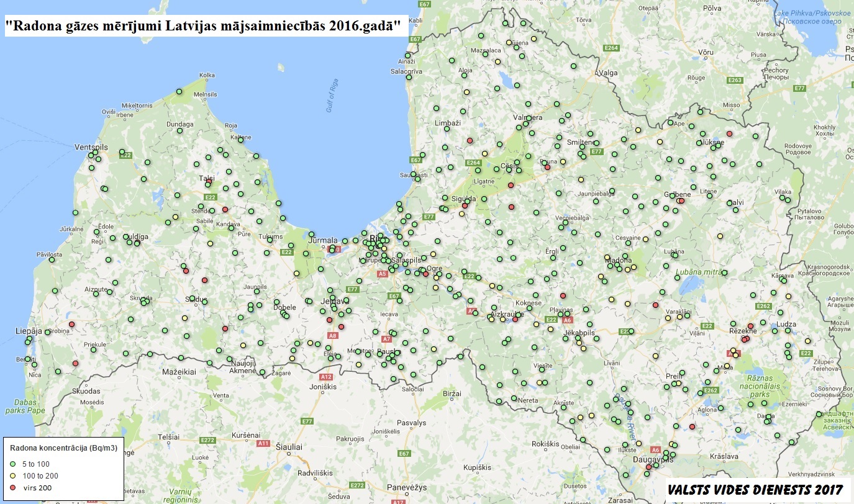Select the yellow marker near Zilupe
The height and width of the screenshot is (504, 854).
[807, 341]
